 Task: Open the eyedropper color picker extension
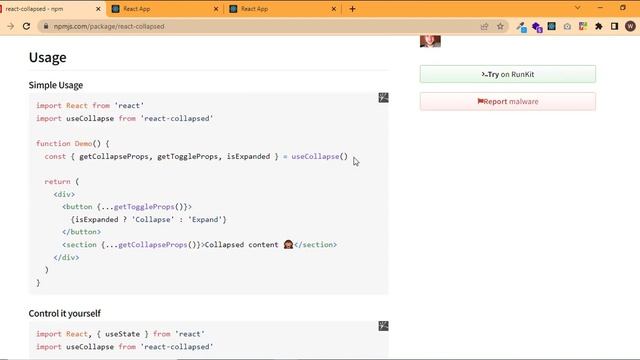coord(521,27)
